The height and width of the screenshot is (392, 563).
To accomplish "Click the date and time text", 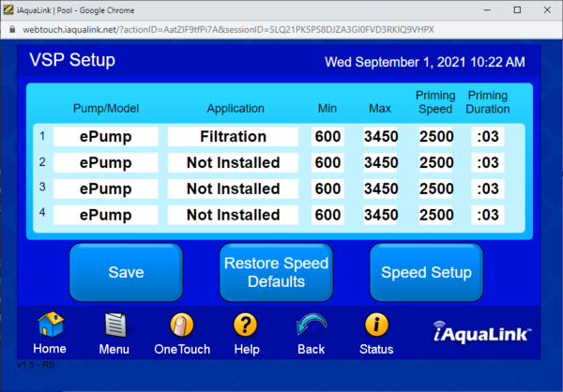I will (425, 62).
